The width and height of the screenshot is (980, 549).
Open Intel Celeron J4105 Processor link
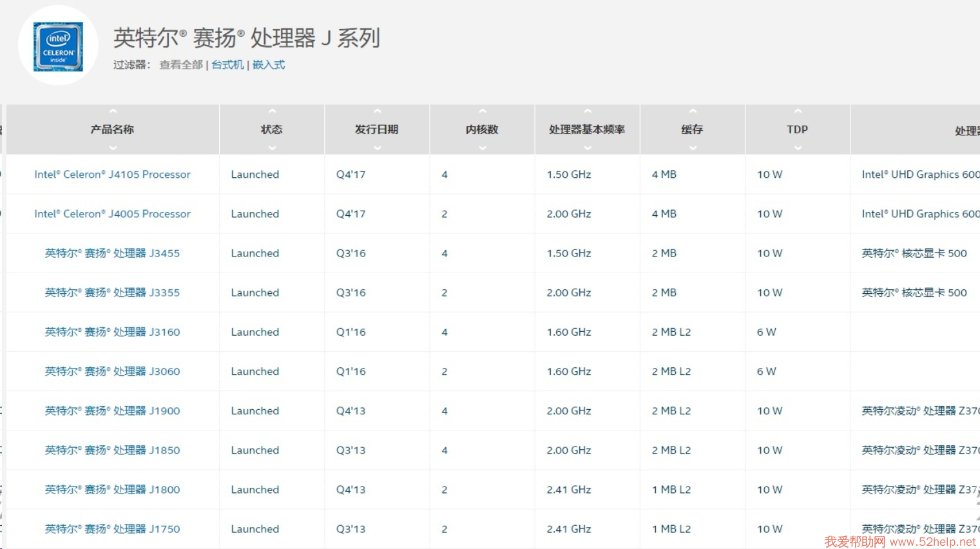(x=112, y=175)
